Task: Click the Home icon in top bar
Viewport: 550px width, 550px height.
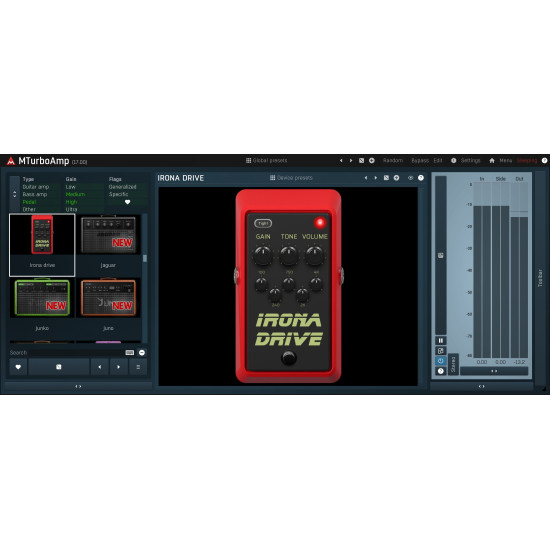Action: pos(492,160)
